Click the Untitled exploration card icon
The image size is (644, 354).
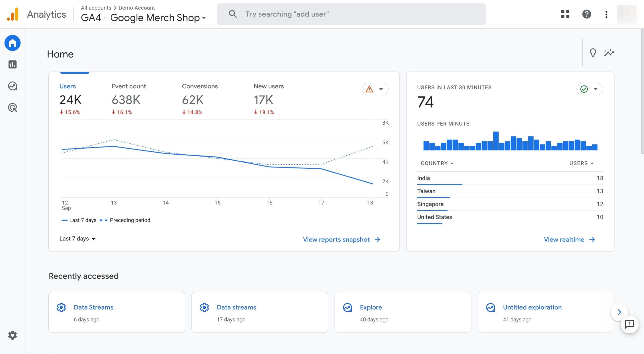click(491, 307)
